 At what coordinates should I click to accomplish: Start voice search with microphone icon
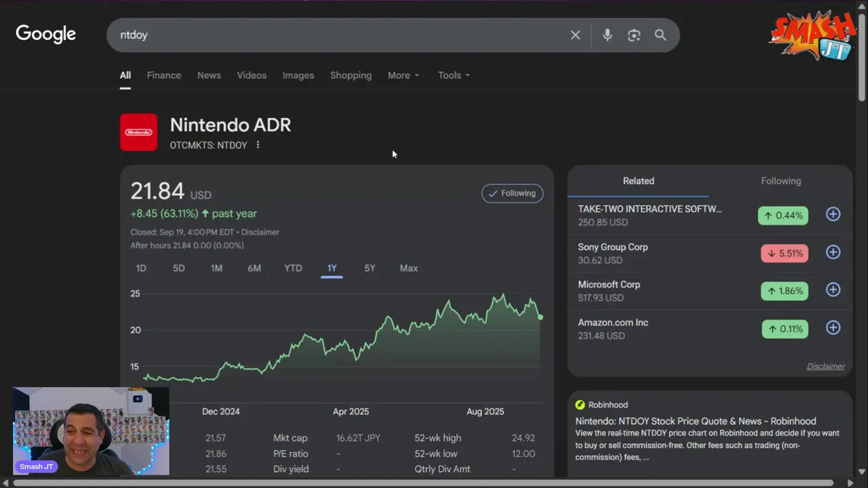click(x=607, y=35)
